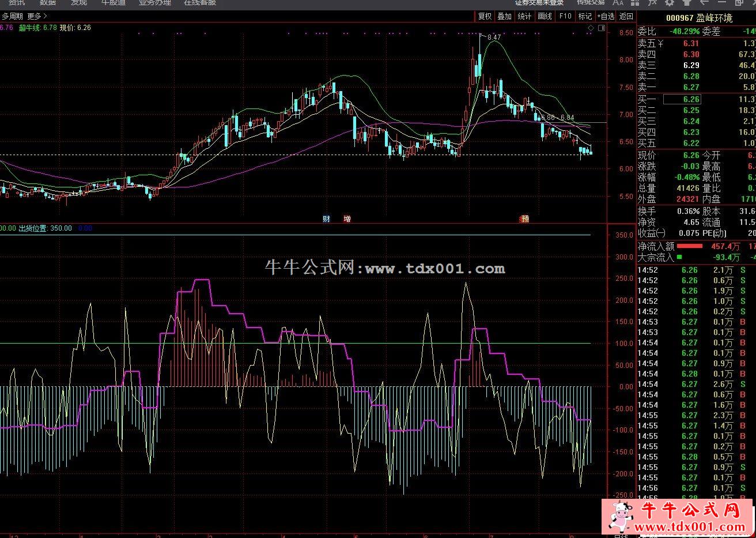The height and width of the screenshot is (538, 756).
Task: Click the 叠加 overlay button
Action: click(505, 16)
